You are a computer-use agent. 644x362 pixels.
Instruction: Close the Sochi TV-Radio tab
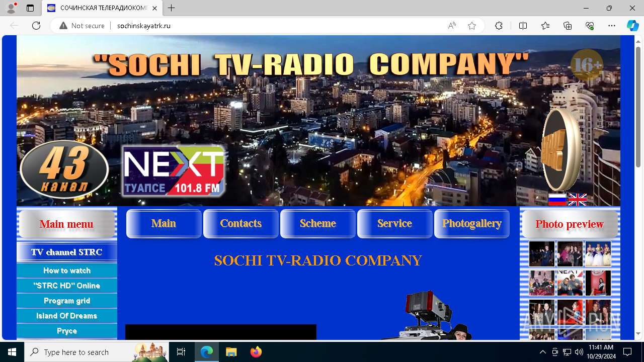(155, 8)
